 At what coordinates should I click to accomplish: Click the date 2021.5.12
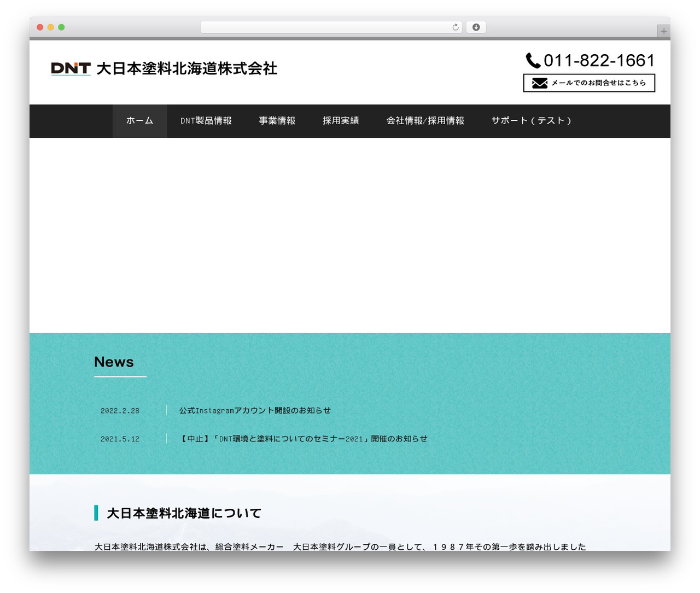[120, 439]
